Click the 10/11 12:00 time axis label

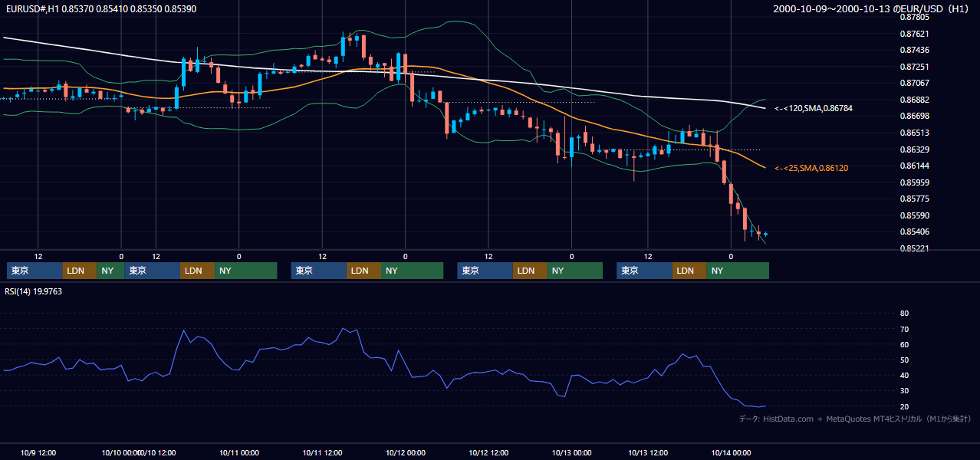click(x=322, y=452)
